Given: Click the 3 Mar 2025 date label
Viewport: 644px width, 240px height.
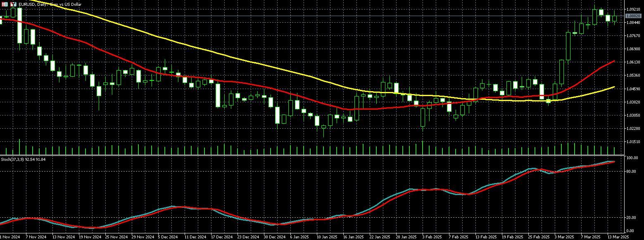Looking at the screenshot, I should click(565, 237).
